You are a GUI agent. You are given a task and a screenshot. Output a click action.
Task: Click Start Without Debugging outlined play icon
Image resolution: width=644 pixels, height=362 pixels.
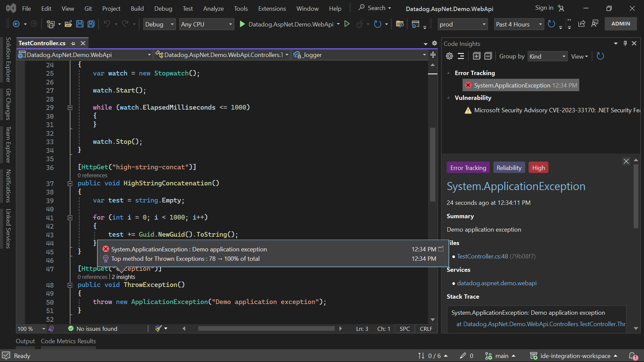[347, 24]
